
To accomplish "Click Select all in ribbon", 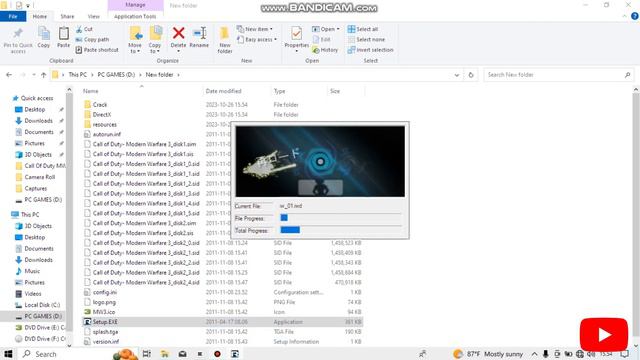I will pos(363,29).
